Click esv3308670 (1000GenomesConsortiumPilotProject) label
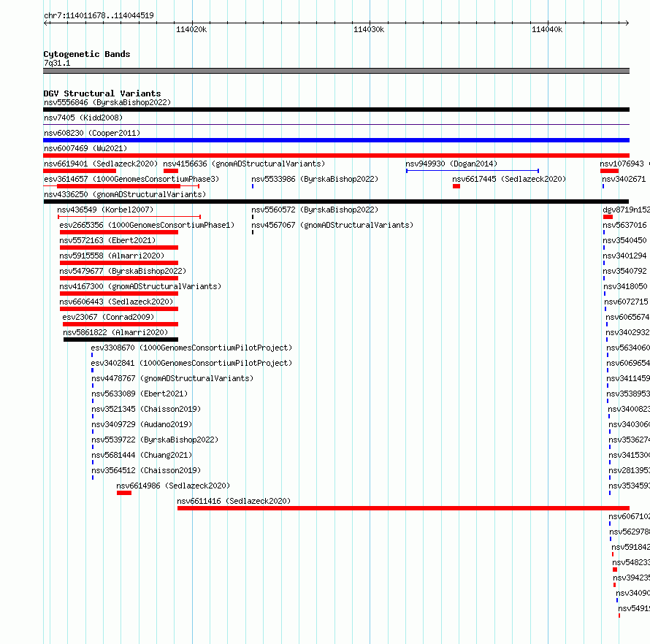The image size is (650, 644). pos(191,348)
